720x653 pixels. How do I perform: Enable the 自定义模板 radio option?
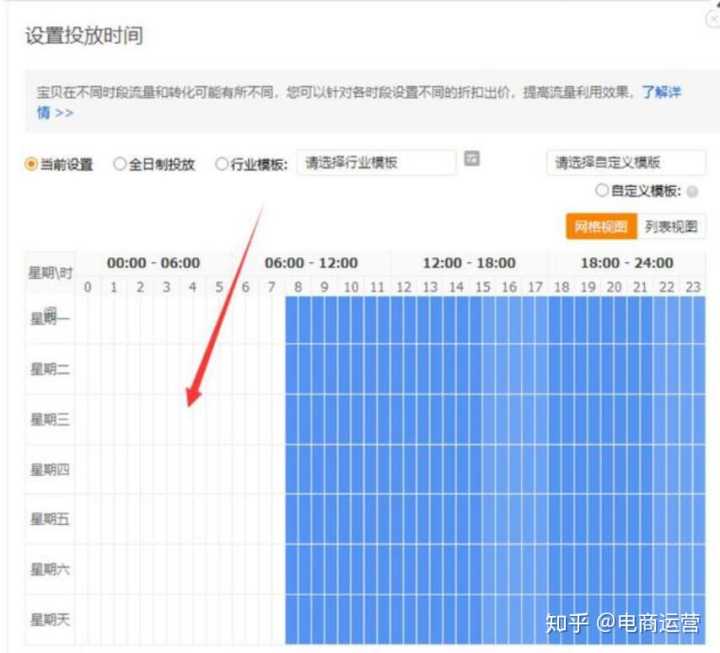602,190
